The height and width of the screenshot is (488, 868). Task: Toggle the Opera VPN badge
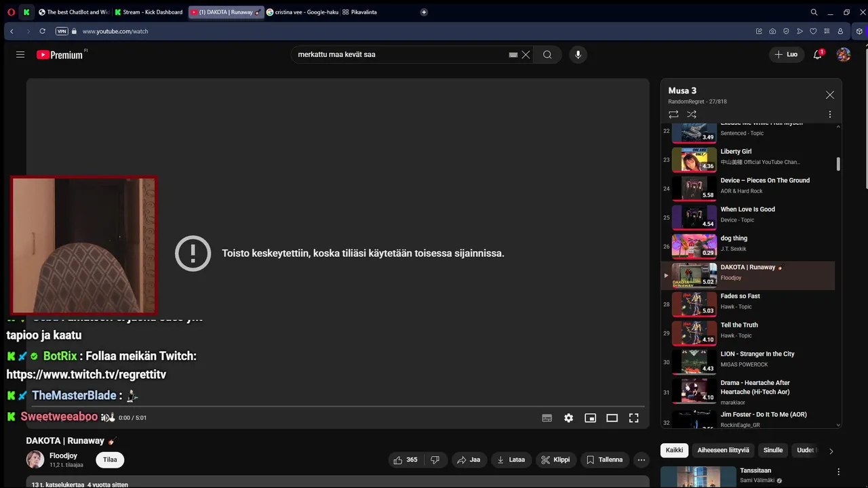[62, 31]
